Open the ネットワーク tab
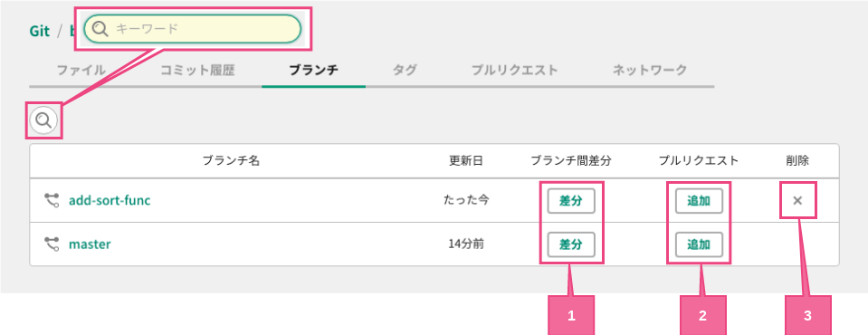The width and height of the screenshot is (868, 335). click(x=650, y=71)
